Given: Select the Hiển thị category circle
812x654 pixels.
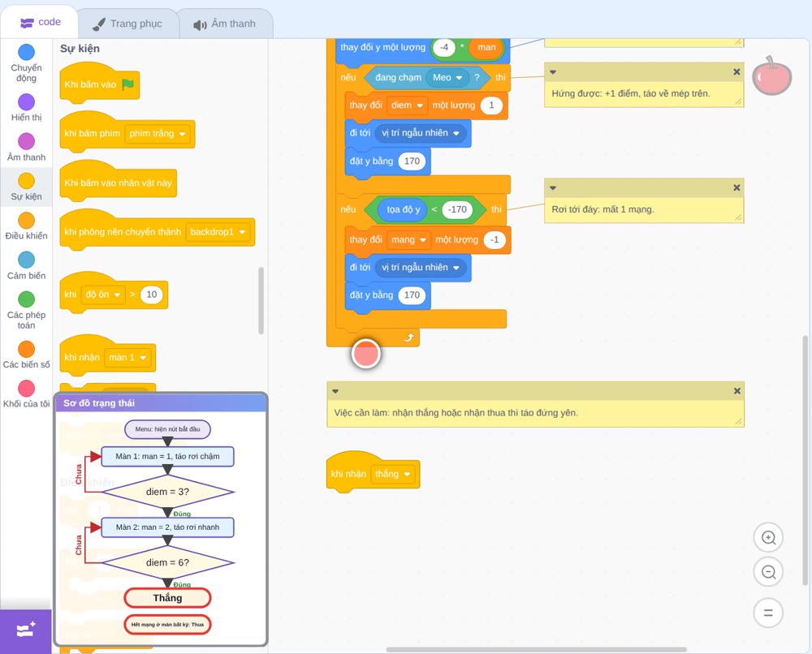Looking at the screenshot, I should coord(26,102).
